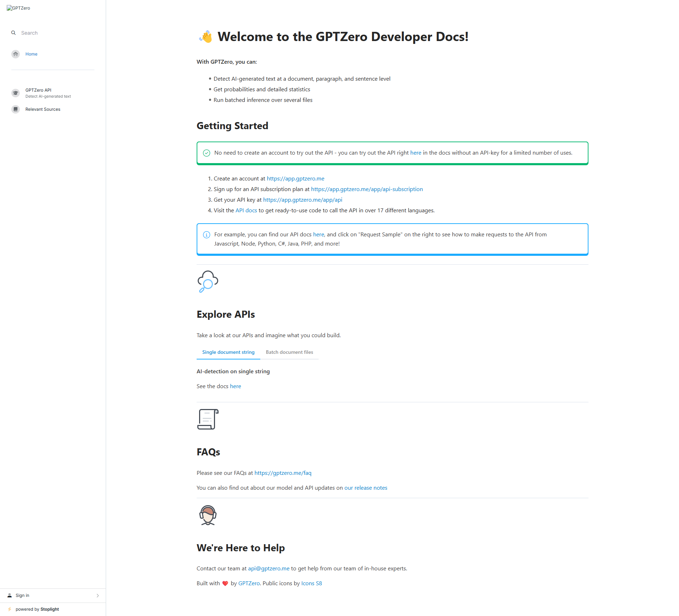Open the https://gptzero.me/faq link
The width and height of the screenshot is (679, 616).
pos(283,473)
